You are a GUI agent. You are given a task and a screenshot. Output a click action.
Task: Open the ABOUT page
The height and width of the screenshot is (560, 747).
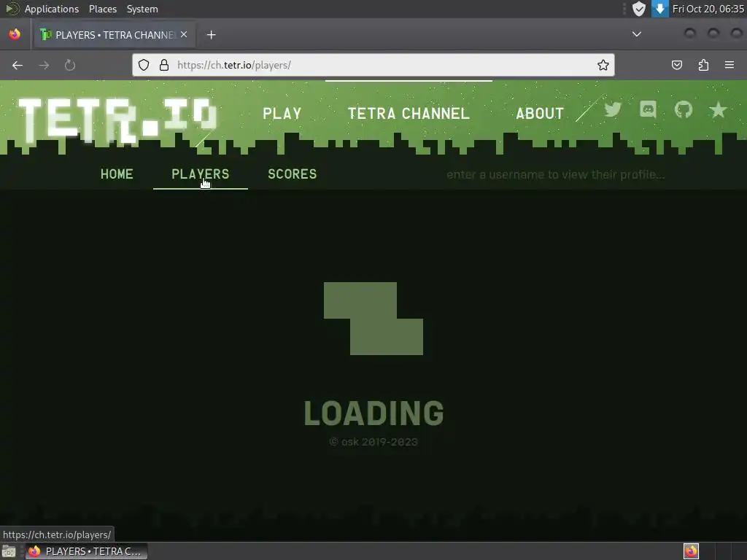tap(540, 113)
